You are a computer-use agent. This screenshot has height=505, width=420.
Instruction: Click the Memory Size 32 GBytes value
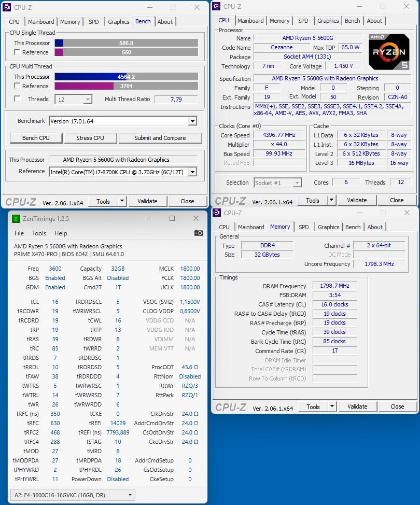point(267,255)
